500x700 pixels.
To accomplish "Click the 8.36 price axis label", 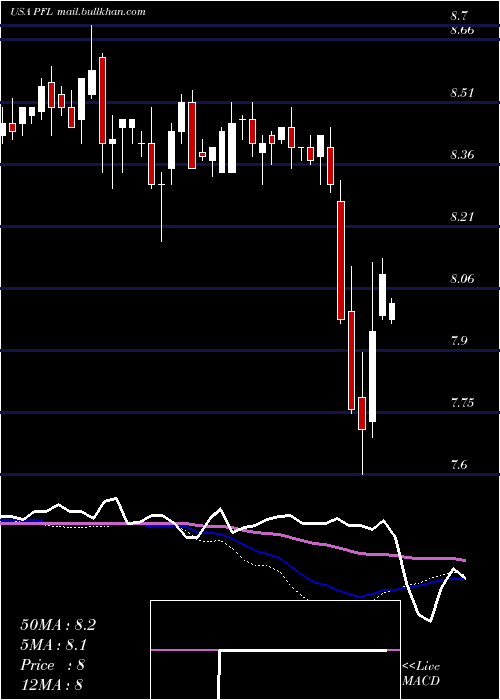I will coord(462,155).
